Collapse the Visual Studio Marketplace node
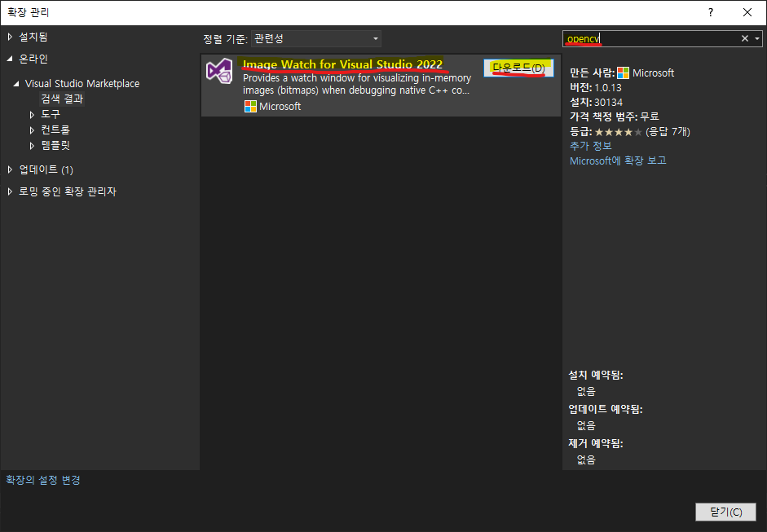The height and width of the screenshot is (532, 767). coord(16,84)
